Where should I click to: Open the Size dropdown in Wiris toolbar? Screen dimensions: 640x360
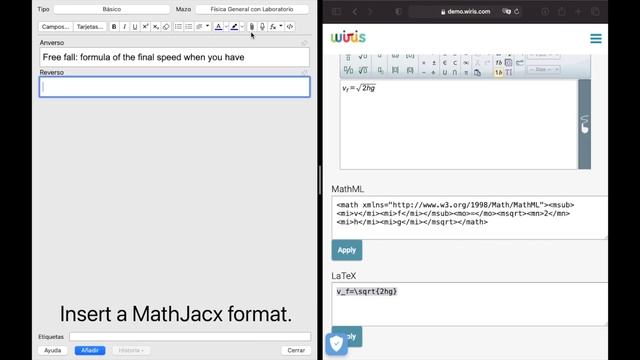[543, 69]
